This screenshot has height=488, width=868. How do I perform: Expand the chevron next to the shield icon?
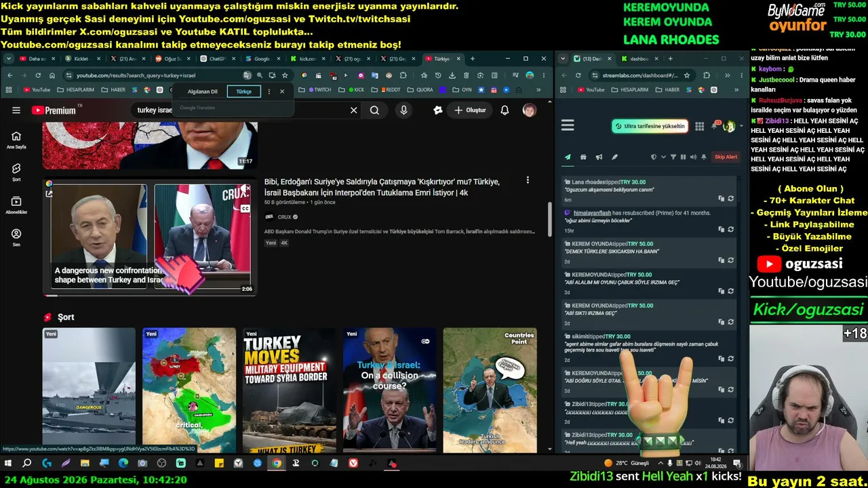663,157
